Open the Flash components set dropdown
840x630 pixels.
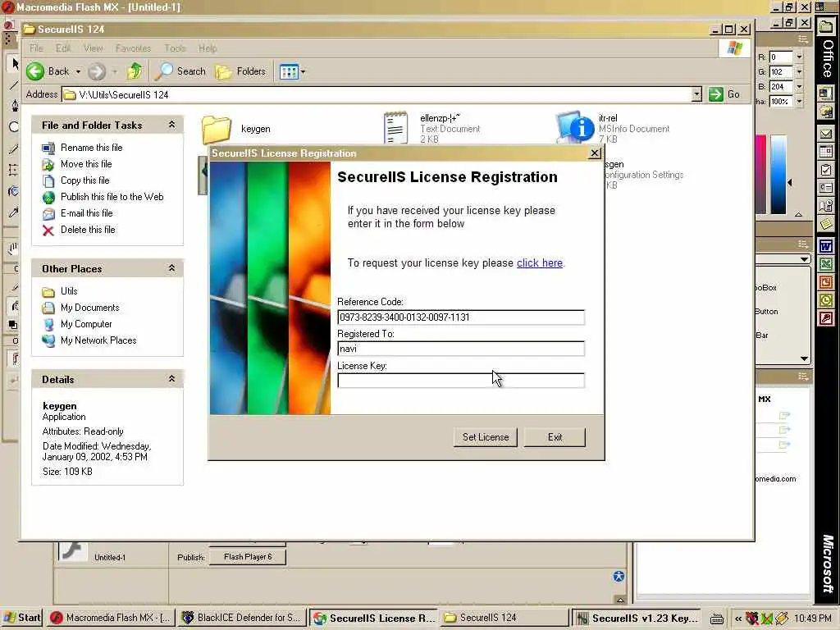[804, 259]
